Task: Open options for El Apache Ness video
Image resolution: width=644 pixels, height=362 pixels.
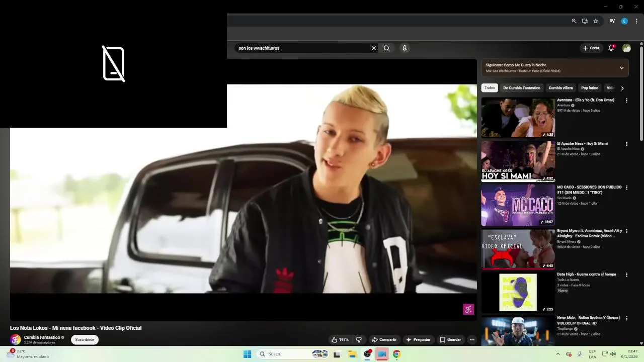Action: (x=626, y=144)
